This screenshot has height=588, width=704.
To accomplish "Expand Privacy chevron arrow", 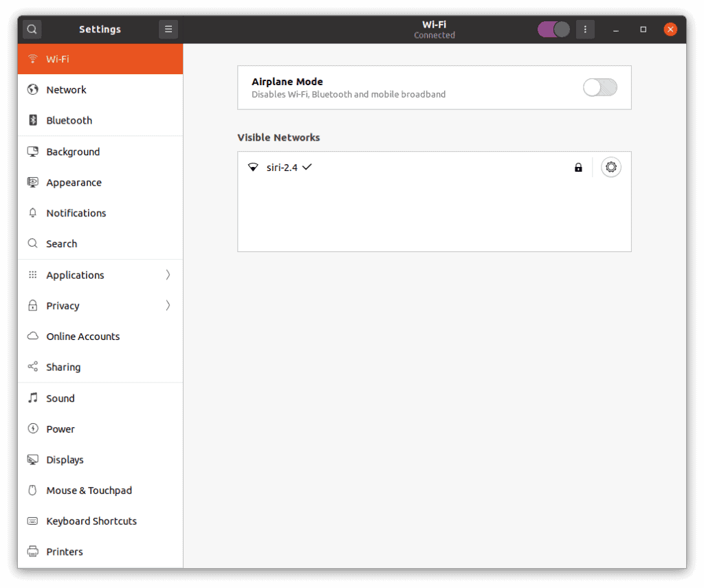I will point(168,306).
